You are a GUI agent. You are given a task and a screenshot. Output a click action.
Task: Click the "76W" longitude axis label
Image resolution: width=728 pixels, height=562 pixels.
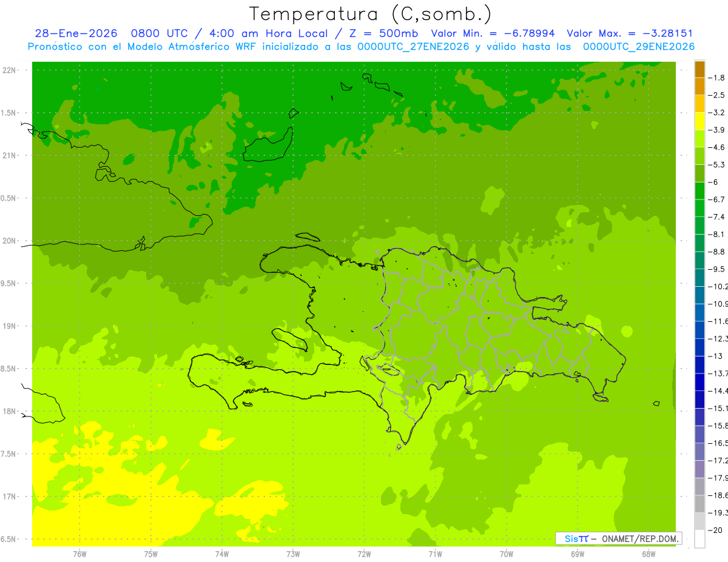click(x=79, y=554)
